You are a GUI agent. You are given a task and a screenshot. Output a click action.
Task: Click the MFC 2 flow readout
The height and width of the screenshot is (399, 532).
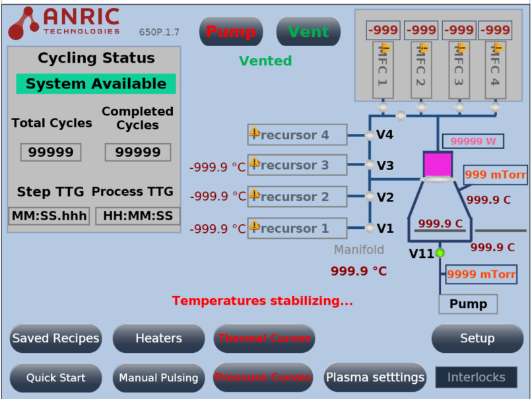coord(421,30)
